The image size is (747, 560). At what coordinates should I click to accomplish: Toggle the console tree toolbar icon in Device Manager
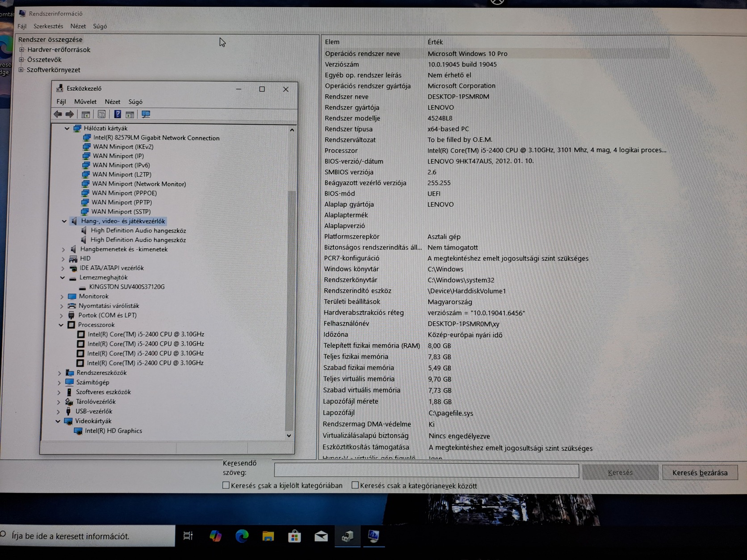pyautogui.click(x=86, y=114)
